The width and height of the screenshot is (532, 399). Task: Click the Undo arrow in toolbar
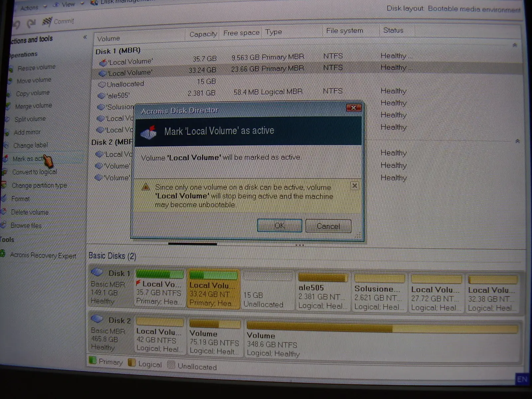[17, 24]
